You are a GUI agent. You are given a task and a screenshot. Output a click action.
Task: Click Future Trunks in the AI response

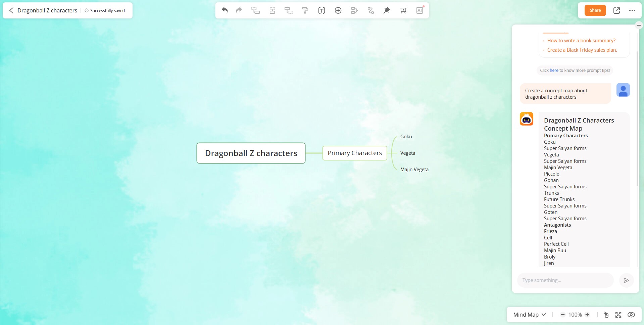click(559, 199)
